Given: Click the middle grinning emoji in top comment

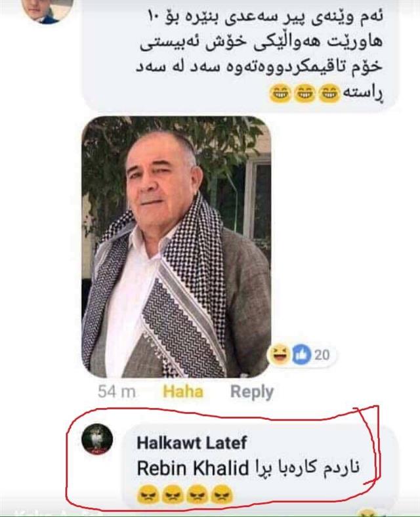Looking at the screenshot, I should pos(304,94).
